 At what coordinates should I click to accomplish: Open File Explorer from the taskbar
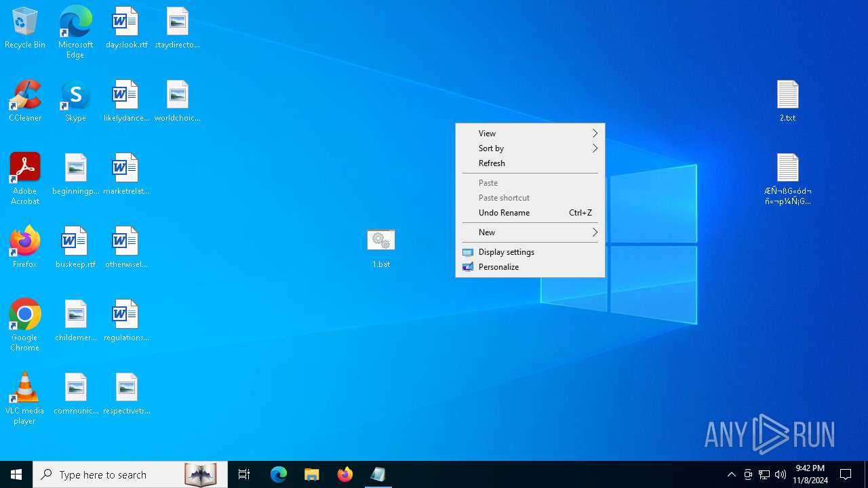pos(312,474)
